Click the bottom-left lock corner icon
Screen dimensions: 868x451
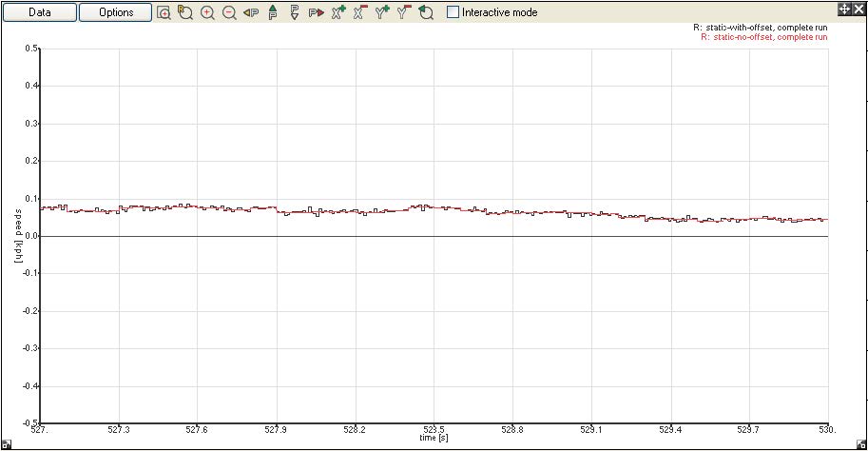point(6,444)
